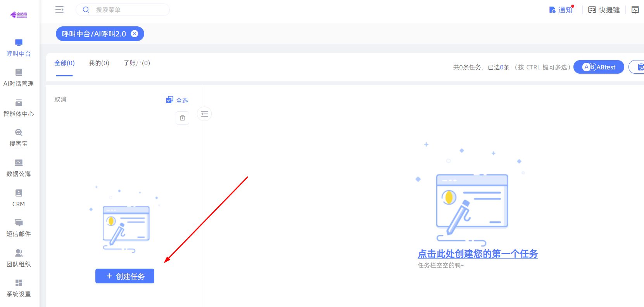Click the 创建任务 button
The height and width of the screenshot is (307, 644).
(x=125, y=276)
